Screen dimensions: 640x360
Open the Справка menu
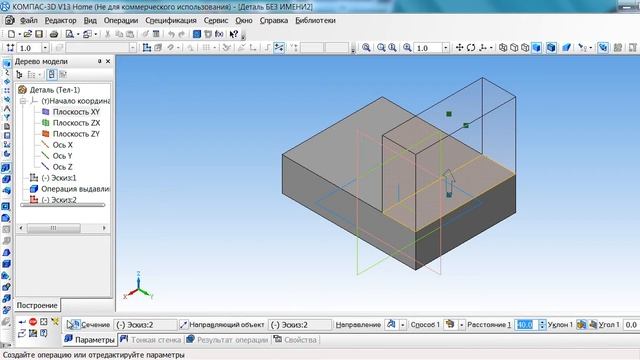[x=273, y=20]
